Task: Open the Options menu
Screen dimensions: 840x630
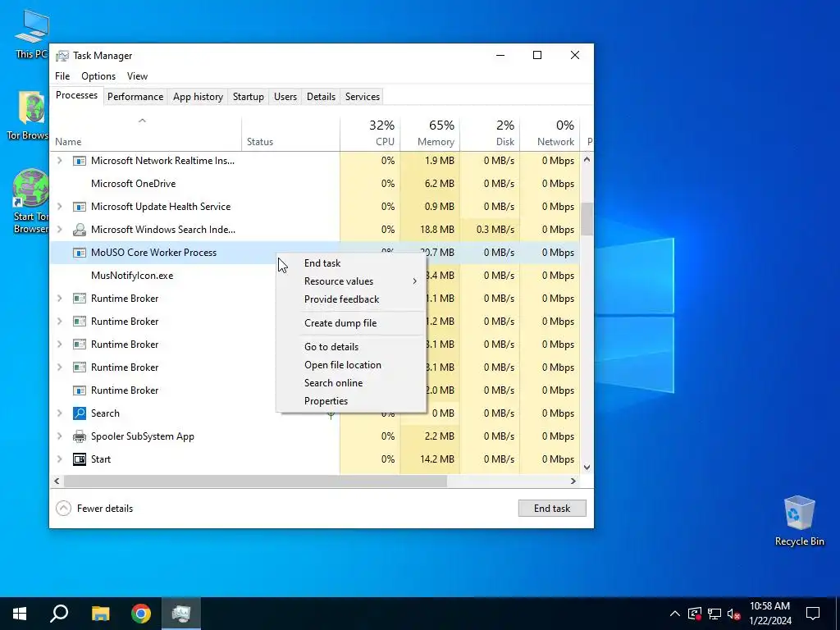Action: 98,76
